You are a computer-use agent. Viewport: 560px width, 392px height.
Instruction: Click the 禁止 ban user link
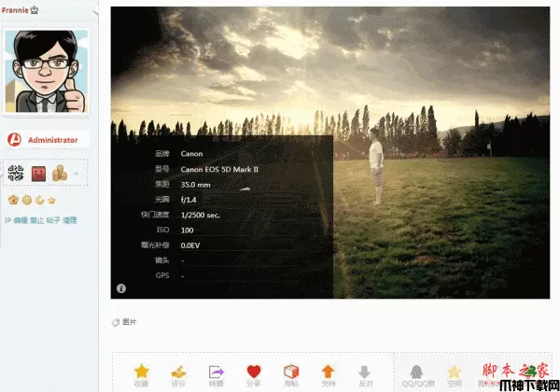click(x=36, y=220)
